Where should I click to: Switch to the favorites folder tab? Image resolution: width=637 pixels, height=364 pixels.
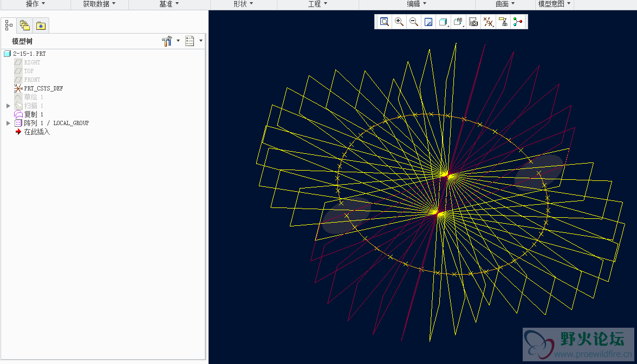[x=41, y=25]
